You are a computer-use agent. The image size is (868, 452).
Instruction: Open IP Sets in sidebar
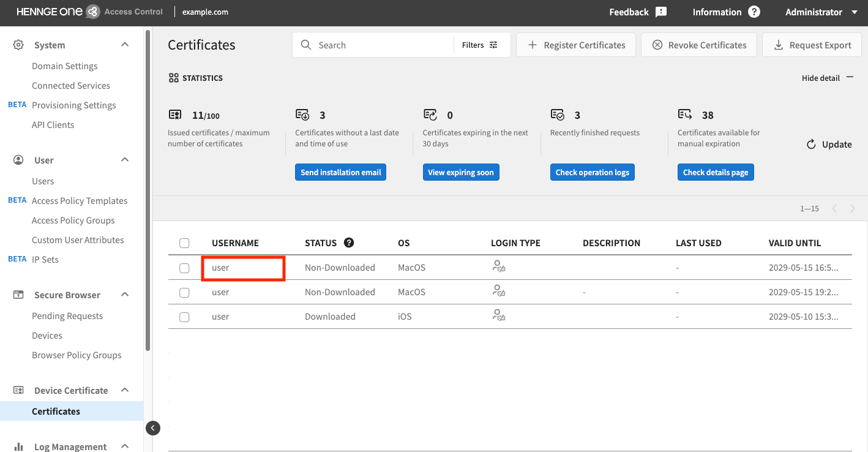[45, 260]
